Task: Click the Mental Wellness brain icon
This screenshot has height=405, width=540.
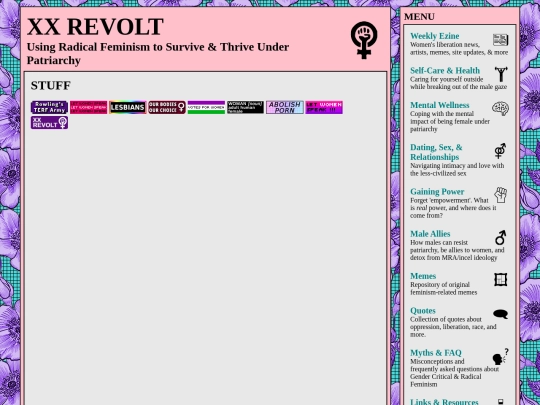Action: (500, 108)
